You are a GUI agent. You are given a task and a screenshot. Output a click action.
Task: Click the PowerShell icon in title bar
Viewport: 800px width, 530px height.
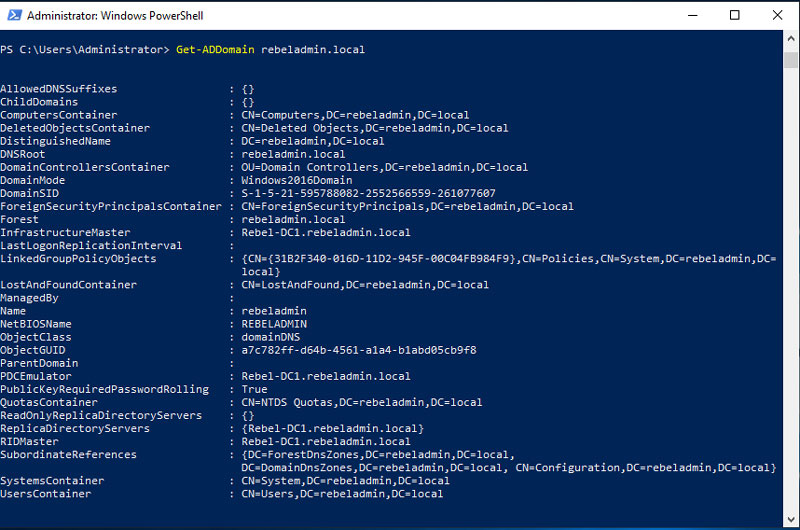pos(14,15)
